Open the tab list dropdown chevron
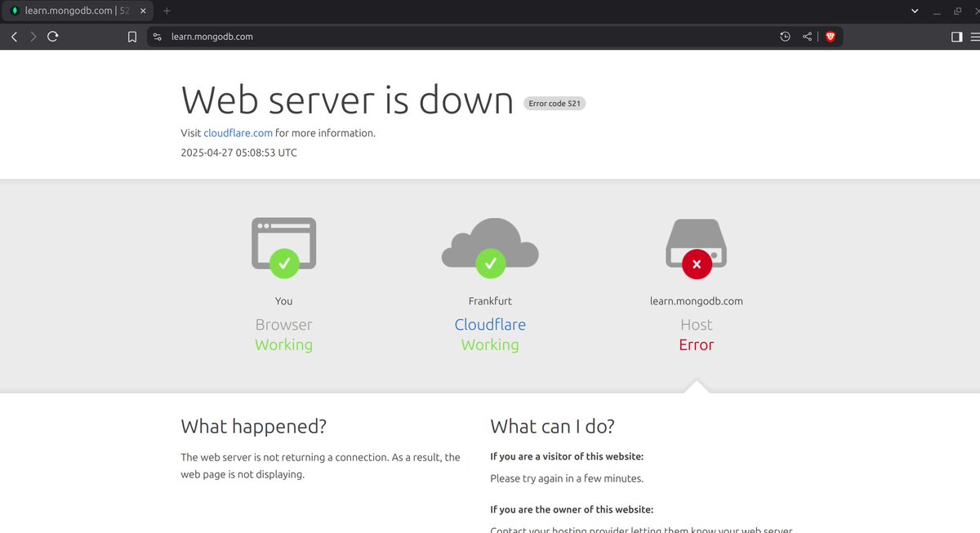Image resolution: width=980 pixels, height=533 pixels. tap(915, 11)
